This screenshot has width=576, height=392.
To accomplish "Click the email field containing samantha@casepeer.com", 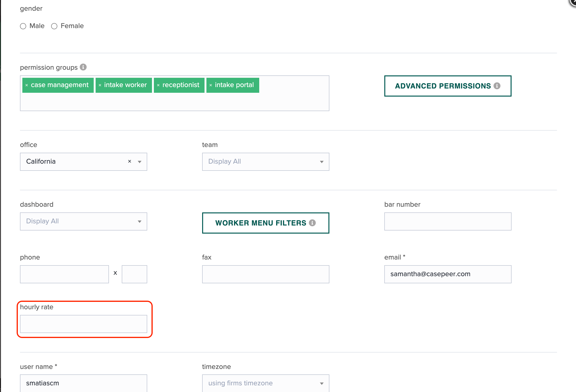I will point(447,274).
